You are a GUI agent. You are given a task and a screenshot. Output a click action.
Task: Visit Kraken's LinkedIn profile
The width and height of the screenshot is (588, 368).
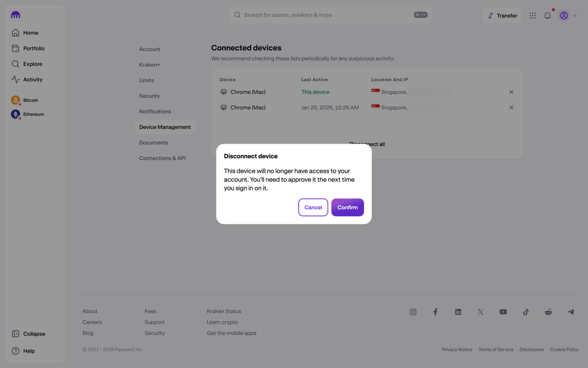coord(458,312)
